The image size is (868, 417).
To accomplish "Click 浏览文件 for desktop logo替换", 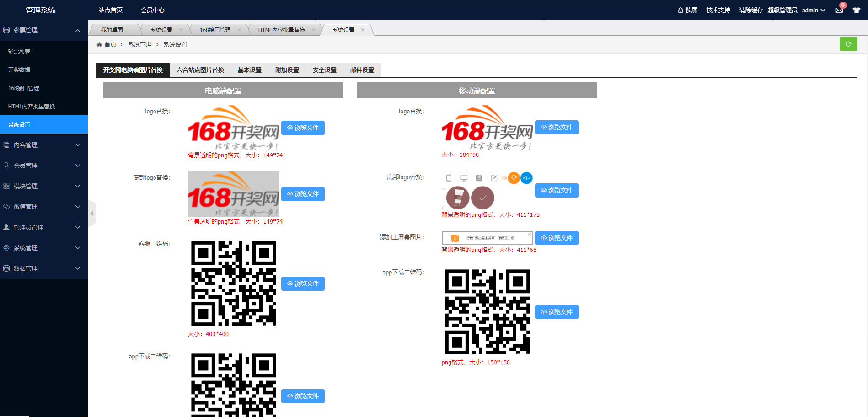I will 303,128.
